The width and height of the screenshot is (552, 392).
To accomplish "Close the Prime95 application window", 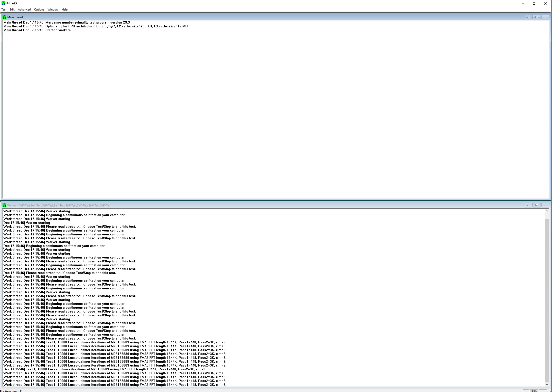I will point(545,3).
